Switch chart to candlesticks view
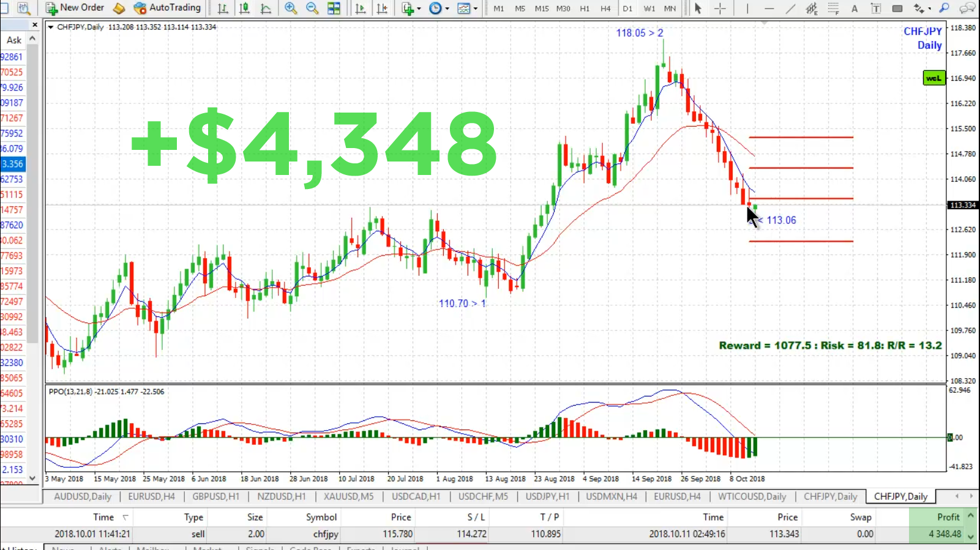Screen dimensions: 980x550 pos(244,9)
